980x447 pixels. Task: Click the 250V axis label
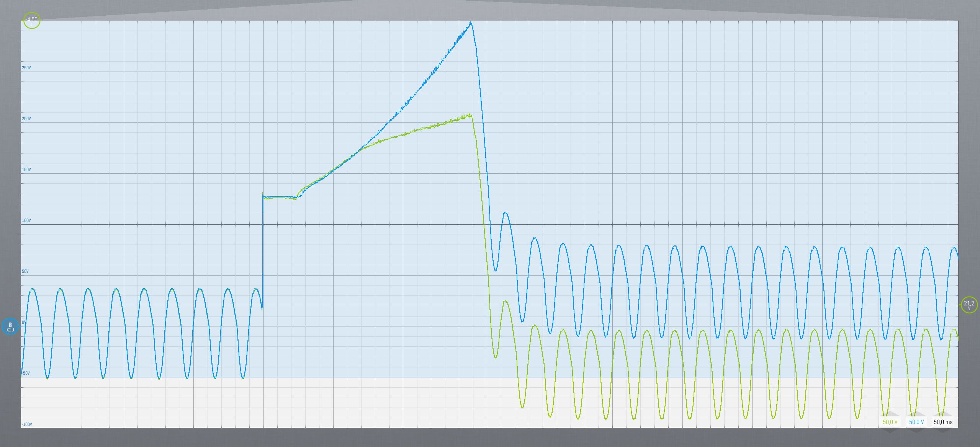pos(26,68)
